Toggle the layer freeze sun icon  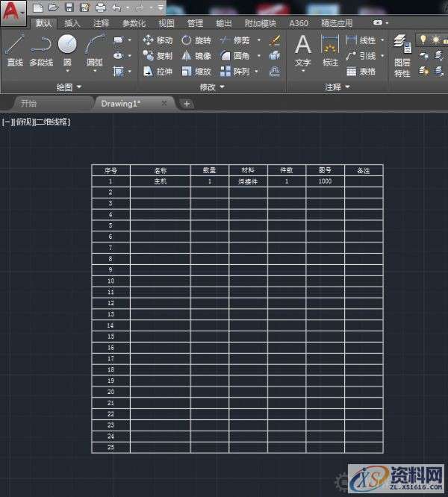tap(436, 40)
